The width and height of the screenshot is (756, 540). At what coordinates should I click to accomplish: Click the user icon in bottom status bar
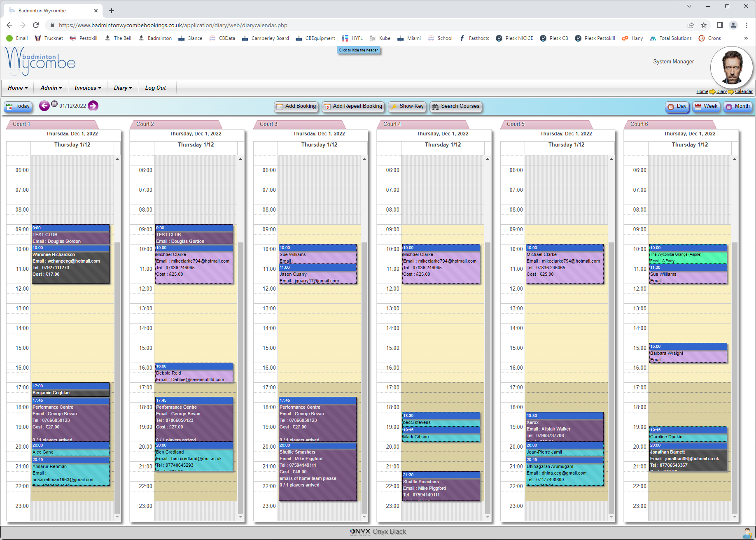point(747,532)
